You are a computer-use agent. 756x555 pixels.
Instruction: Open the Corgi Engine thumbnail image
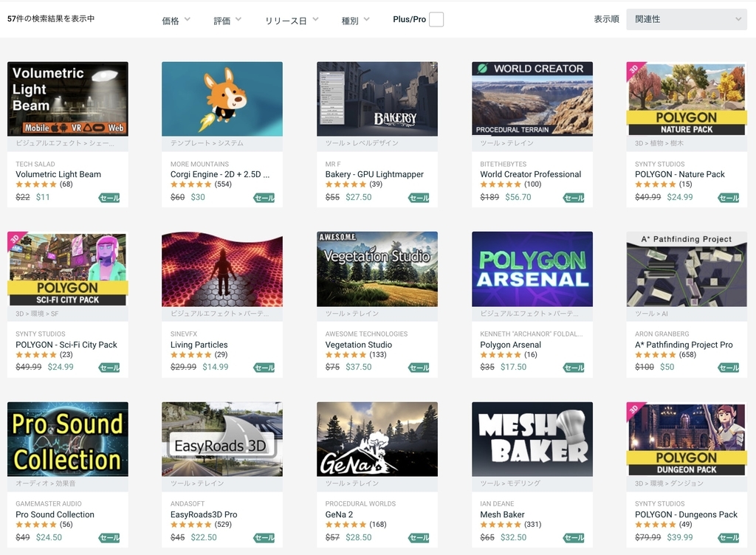[x=222, y=99]
